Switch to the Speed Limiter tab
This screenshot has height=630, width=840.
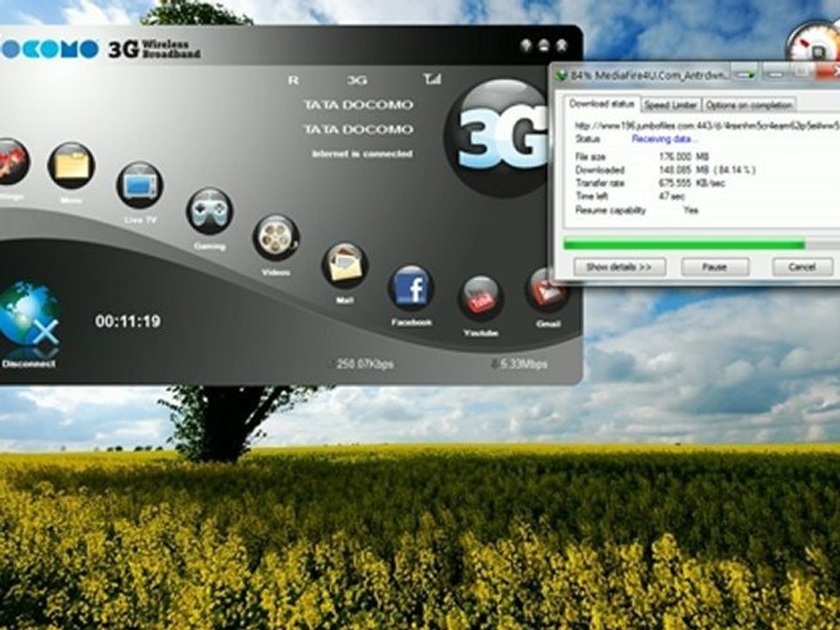click(x=671, y=104)
